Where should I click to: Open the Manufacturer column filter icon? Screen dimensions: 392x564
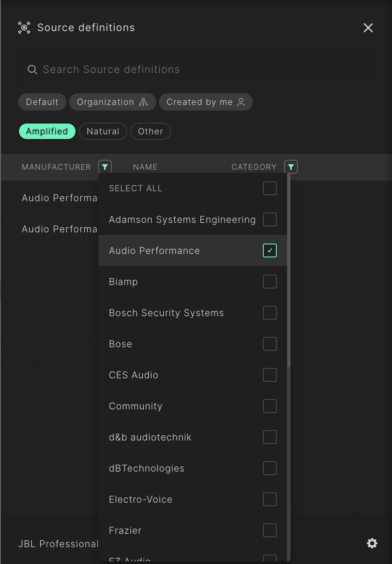point(105,167)
